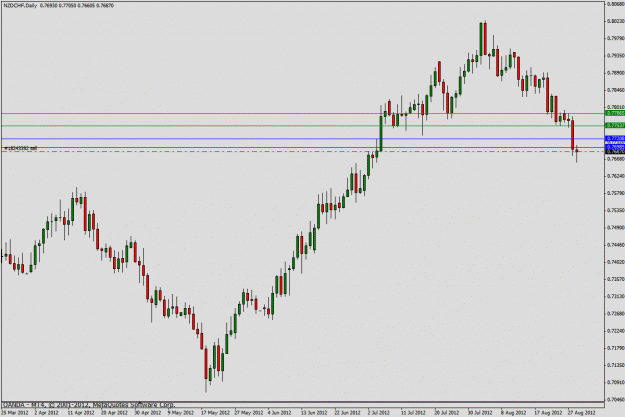Viewport: 625px width, 417px height.
Task: Click the 27 May 2012 date label
Action: coord(249,413)
